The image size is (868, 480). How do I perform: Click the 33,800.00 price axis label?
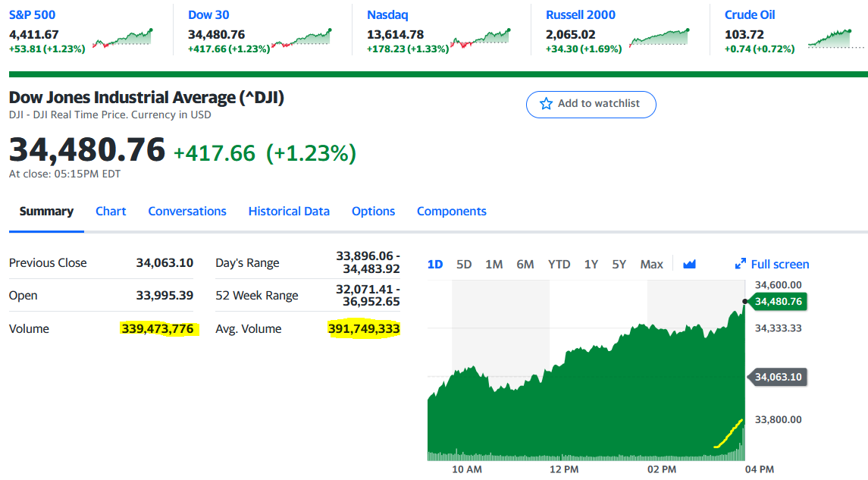point(778,419)
